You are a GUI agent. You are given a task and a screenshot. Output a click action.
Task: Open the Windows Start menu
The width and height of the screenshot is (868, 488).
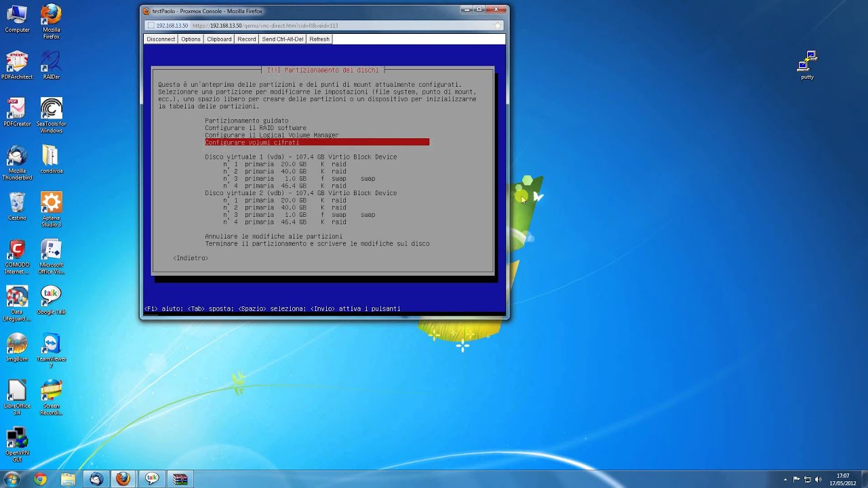pyautogui.click(x=12, y=479)
